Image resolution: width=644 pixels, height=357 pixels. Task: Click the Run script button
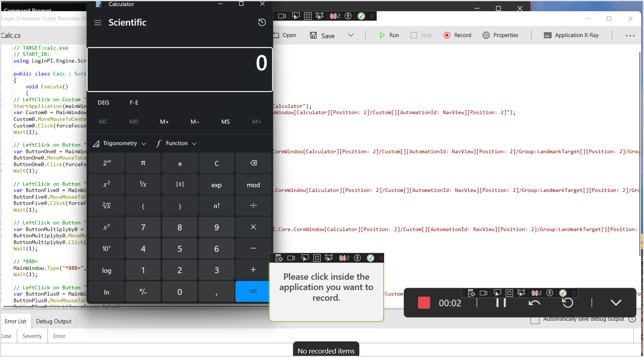tap(389, 35)
